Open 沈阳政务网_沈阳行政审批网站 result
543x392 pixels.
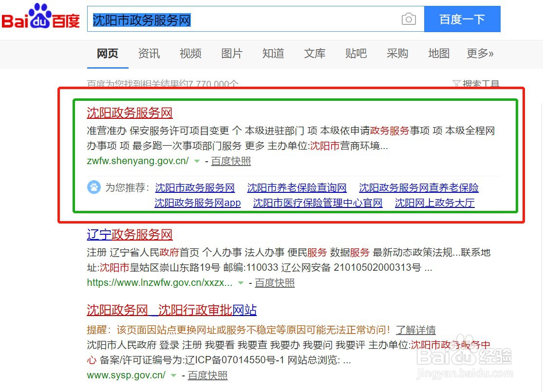(172, 310)
